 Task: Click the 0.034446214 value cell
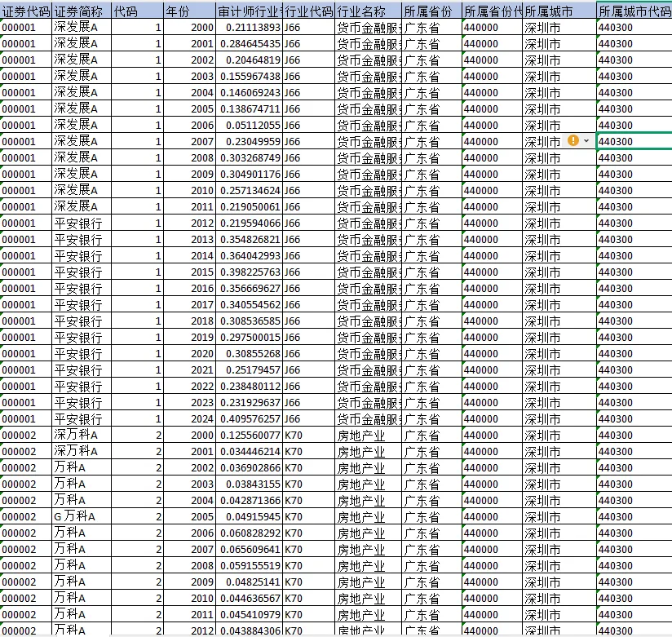[249, 451]
